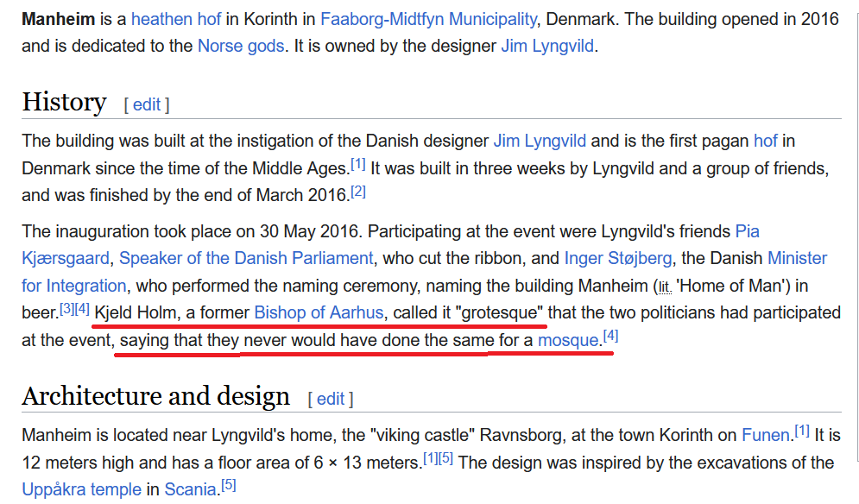This screenshot has width=859, height=504.
Task: Follow the Minister for Integration link
Action: pyautogui.click(x=797, y=258)
